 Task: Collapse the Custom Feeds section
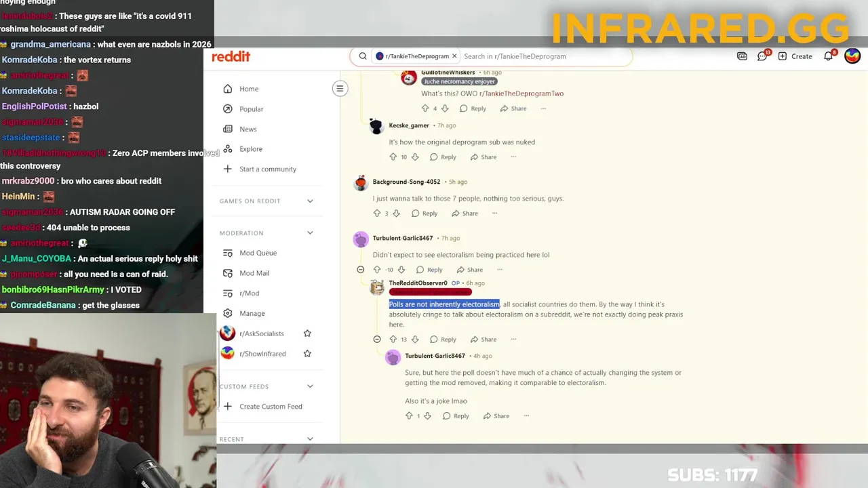point(310,386)
